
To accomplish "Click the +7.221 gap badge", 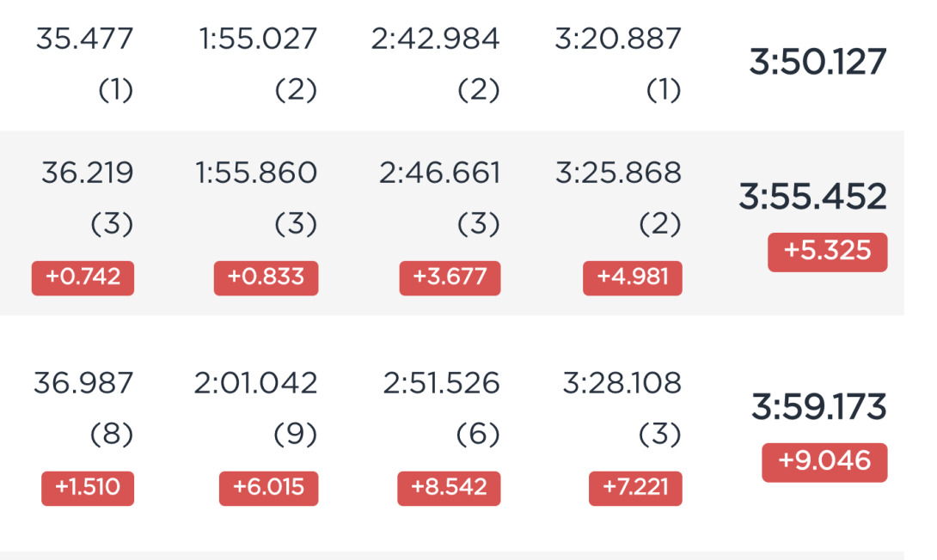I will point(635,489).
